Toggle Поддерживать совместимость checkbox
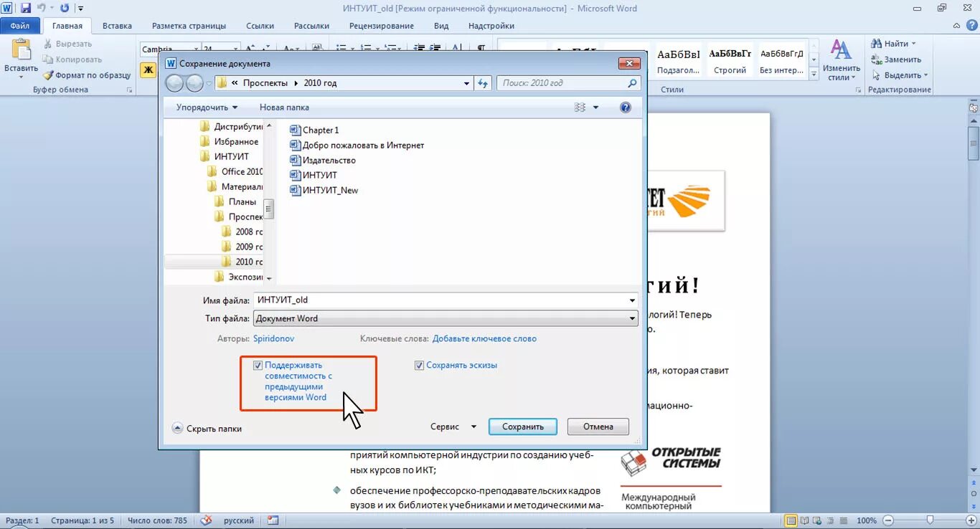Viewport: 980px width, 529px height. (x=258, y=366)
